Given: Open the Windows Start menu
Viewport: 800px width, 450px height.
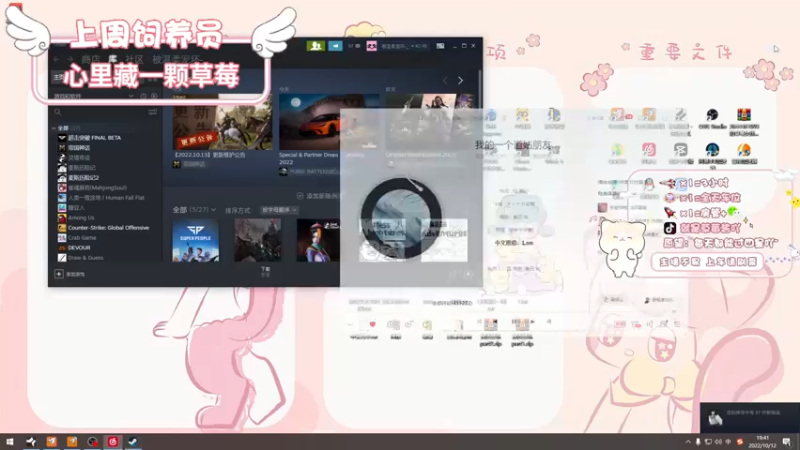Looking at the screenshot, I should (x=10, y=442).
